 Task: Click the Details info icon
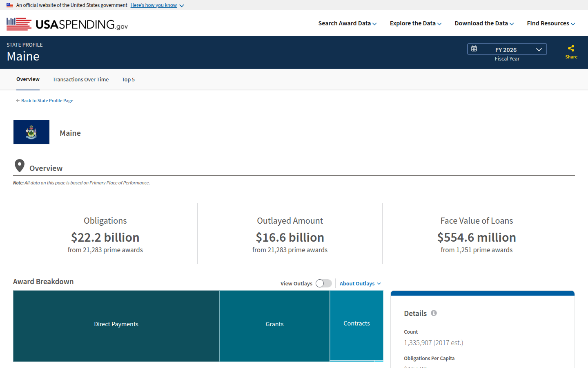[x=434, y=313]
